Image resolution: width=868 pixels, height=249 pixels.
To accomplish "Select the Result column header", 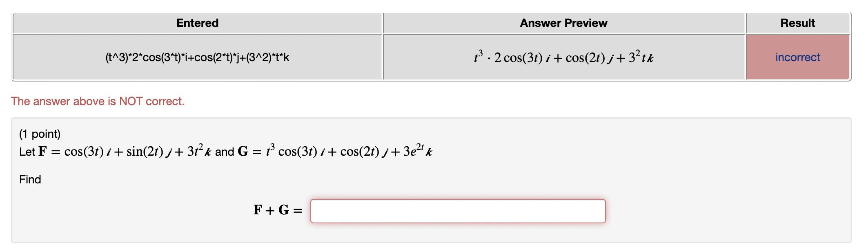I will pyautogui.click(x=798, y=23).
